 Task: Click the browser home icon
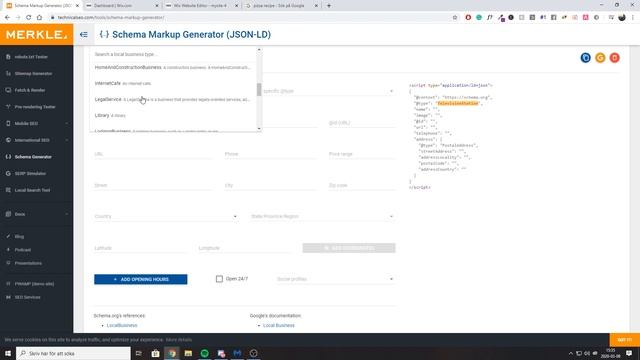click(x=39, y=18)
